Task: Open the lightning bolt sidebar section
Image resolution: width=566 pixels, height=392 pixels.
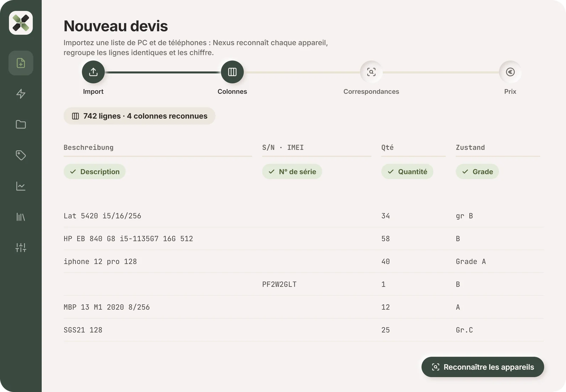Action: [x=21, y=94]
